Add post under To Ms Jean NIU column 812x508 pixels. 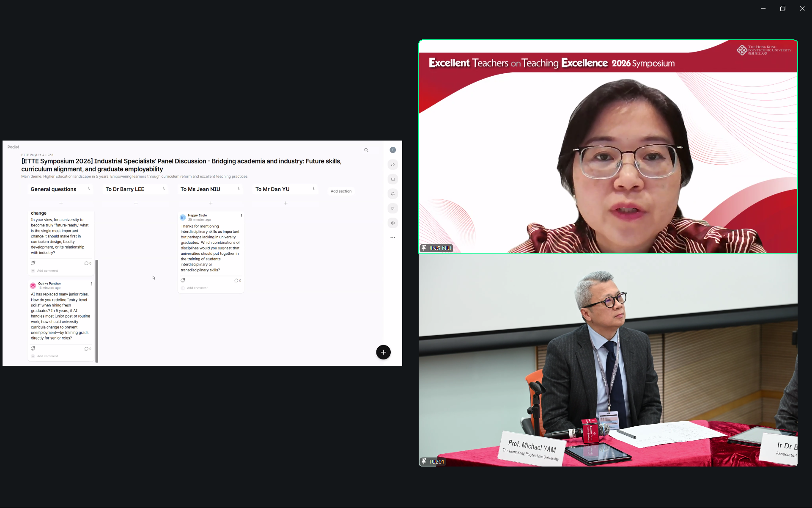[x=211, y=203]
